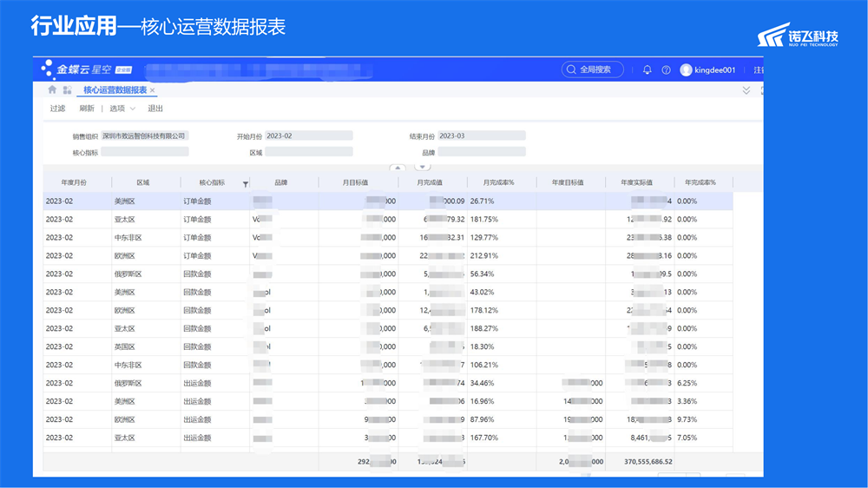The width and height of the screenshot is (868, 488).
Task: Close the 核心运营数据报表 tab
Action: (152, 90)
